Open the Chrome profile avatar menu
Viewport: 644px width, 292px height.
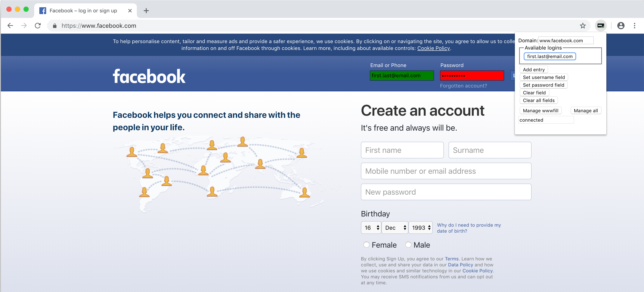pos(621,26)
